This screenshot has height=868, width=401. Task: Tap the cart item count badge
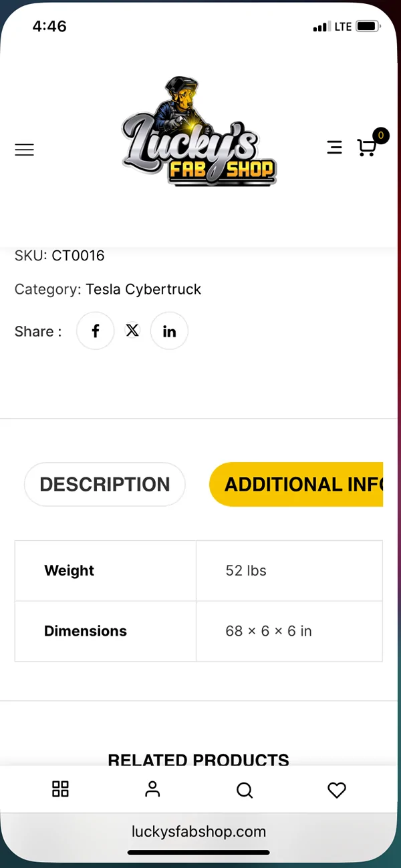point(381,136)
